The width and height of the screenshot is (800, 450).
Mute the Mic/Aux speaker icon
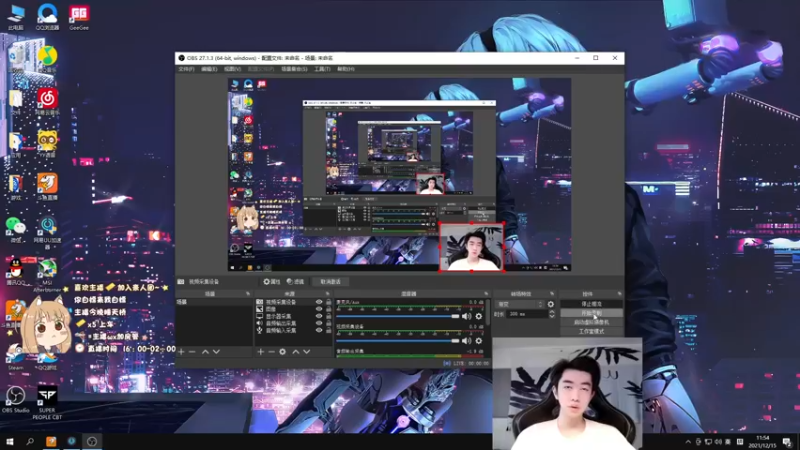466,316
